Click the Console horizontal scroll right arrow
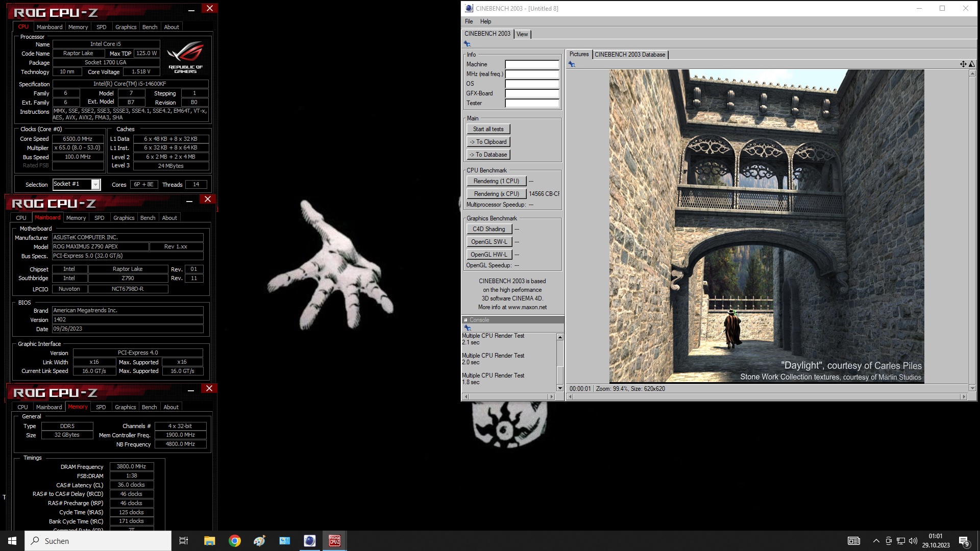The image size is (980, 551). [x=551, y=396]
